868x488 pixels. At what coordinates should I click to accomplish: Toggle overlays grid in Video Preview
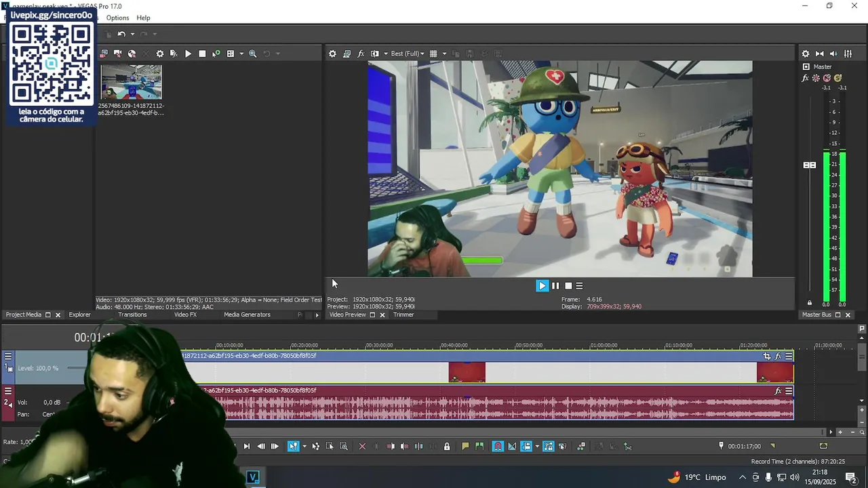click(433, 54)
